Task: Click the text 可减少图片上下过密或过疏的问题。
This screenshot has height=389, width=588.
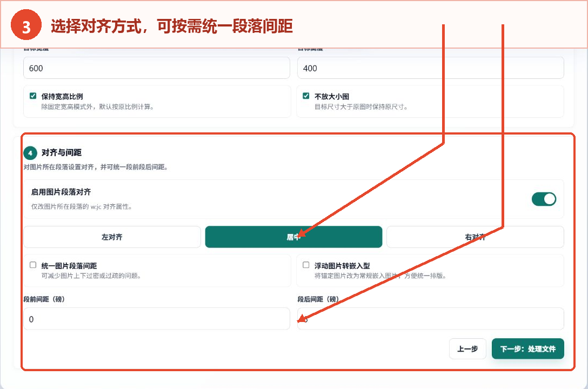Action: point(91,276)
